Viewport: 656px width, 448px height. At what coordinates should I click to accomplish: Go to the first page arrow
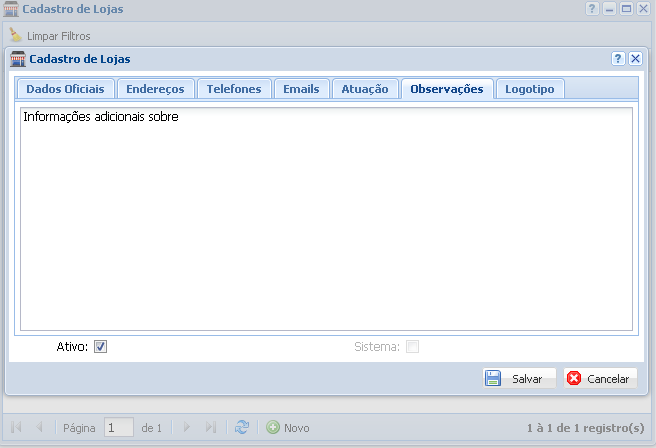click(x=17, y=427)
